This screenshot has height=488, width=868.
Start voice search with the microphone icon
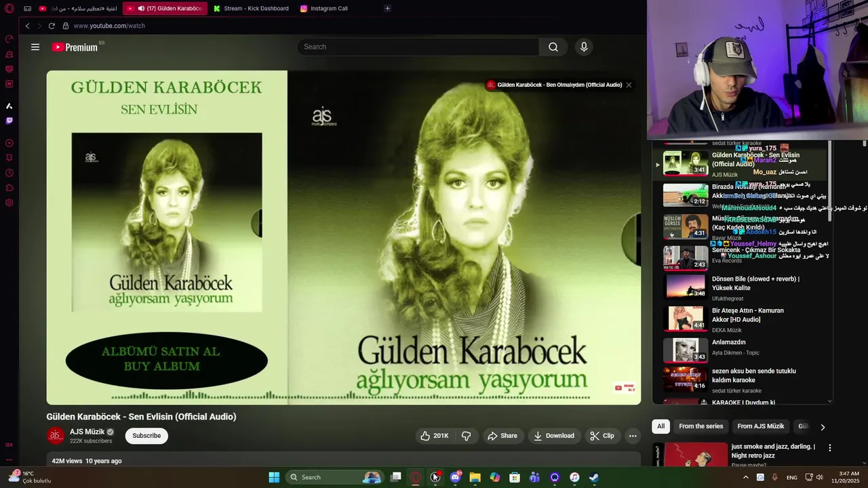[584, 47]
